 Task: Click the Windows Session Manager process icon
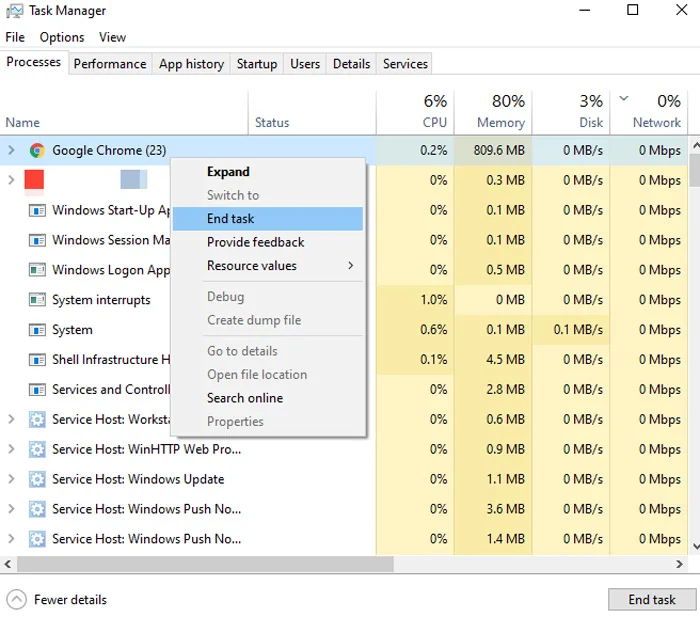click(x=37, y=240)
